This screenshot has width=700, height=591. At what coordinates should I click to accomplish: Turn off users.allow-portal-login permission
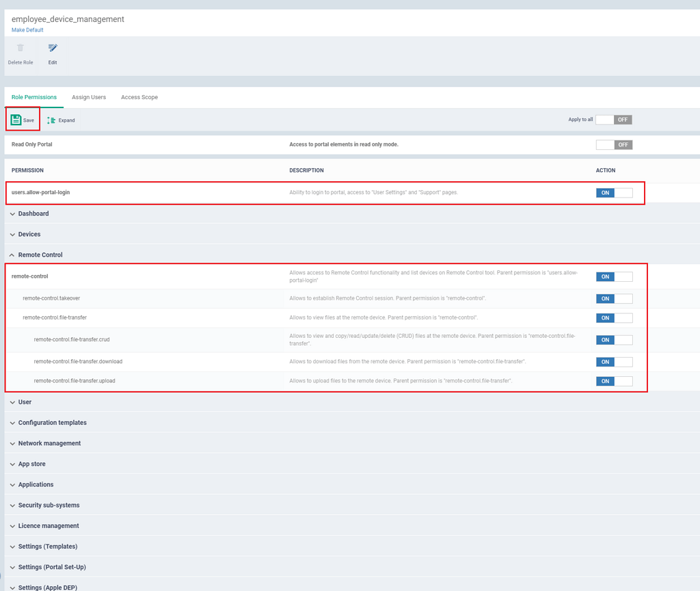click(614, 193)
